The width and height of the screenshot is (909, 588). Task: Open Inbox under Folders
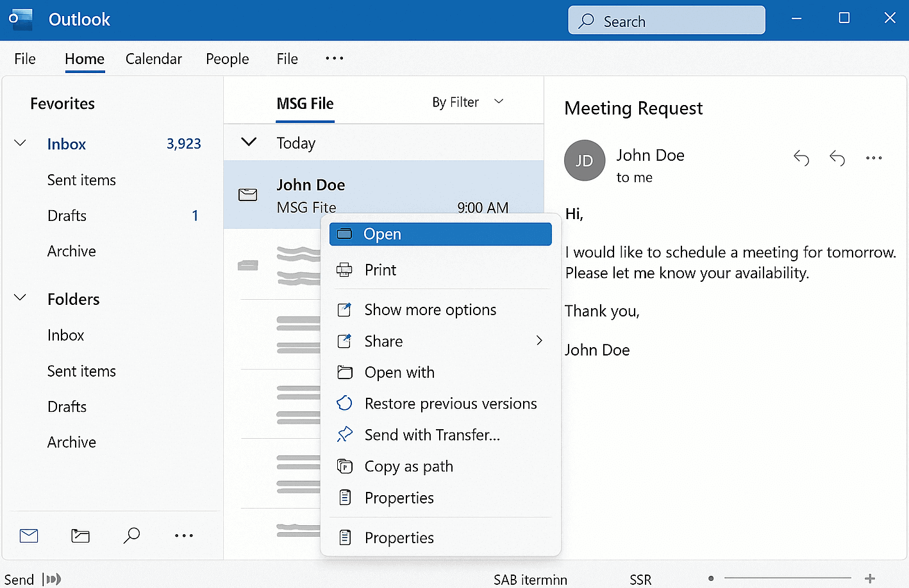click(x=65, y=335)
